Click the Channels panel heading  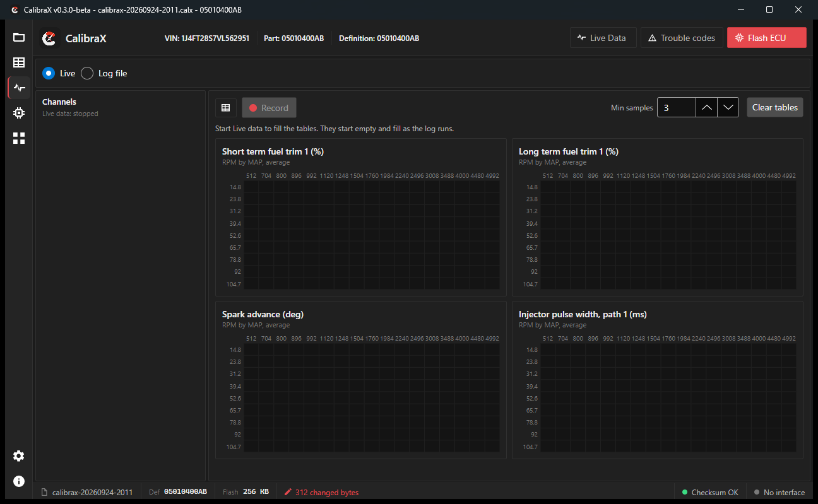pyautogui.click(x=59, y=102)
